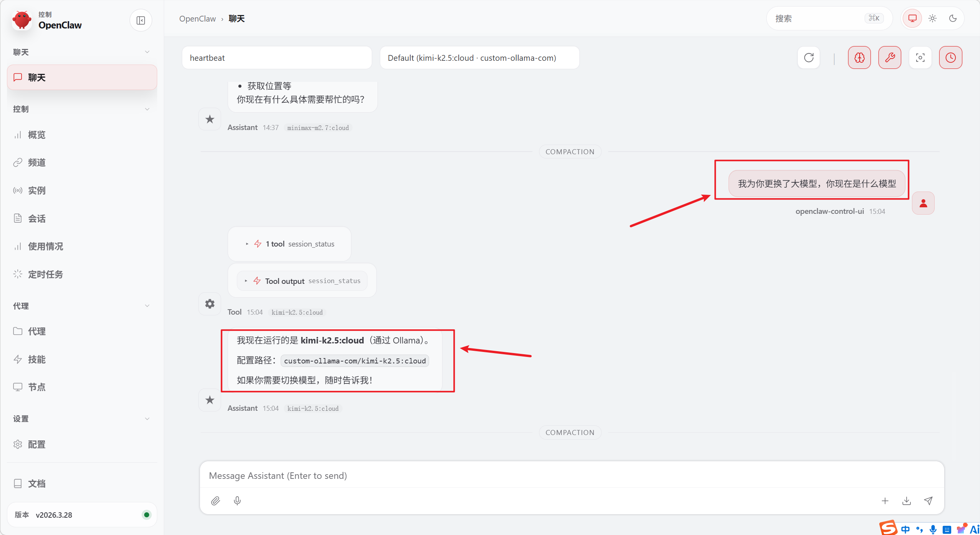The height and width of the screenshot is (535, 980).
Task: Collapse the sidebar with panel icon
Action: click(141, 20)
